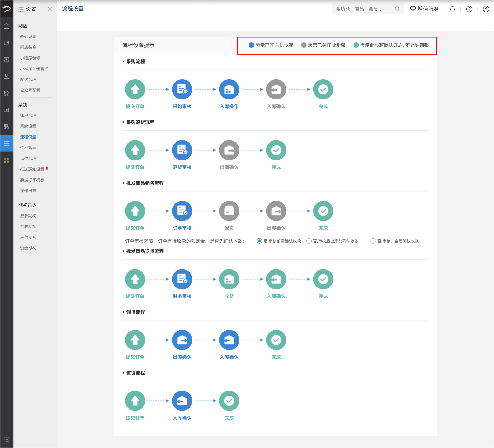494x448 pixels.
Task: Toggle the 采购审核 step icon
Action: click(182, 89)
